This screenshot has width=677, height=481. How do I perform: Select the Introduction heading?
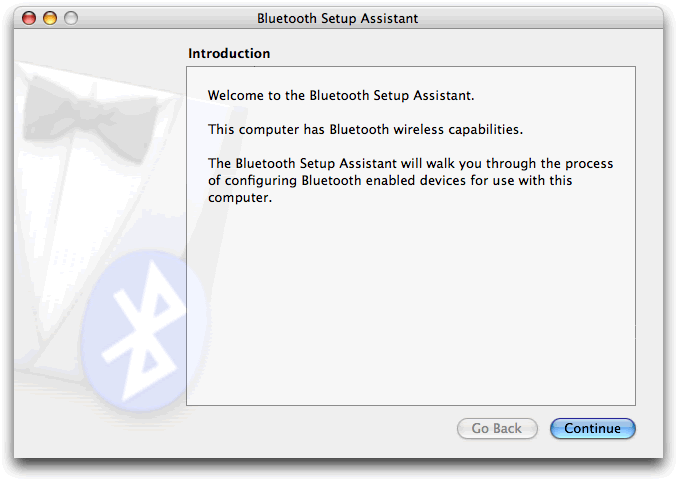[x=229, y=53]
